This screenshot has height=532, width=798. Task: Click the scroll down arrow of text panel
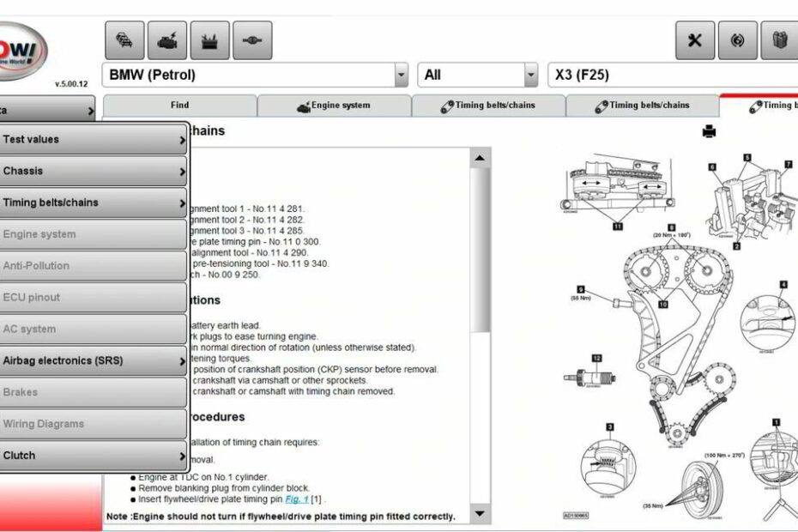[x=480, y=514]
